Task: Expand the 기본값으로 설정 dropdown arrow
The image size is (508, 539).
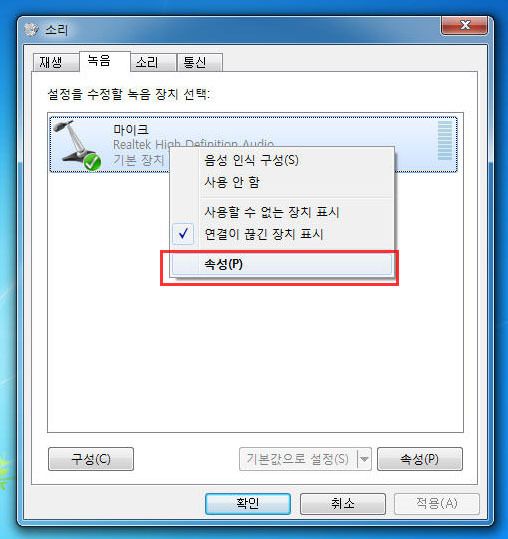Action: (364, 459)
